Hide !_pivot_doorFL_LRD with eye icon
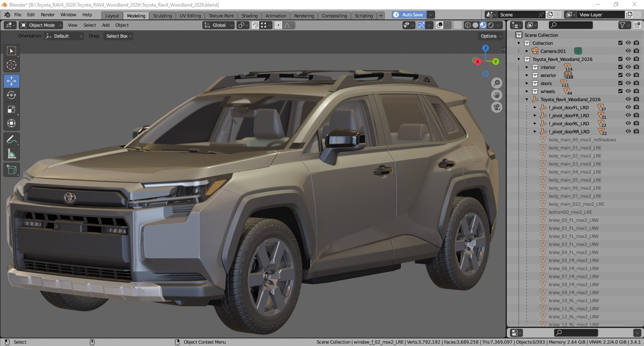 [628, 107]
